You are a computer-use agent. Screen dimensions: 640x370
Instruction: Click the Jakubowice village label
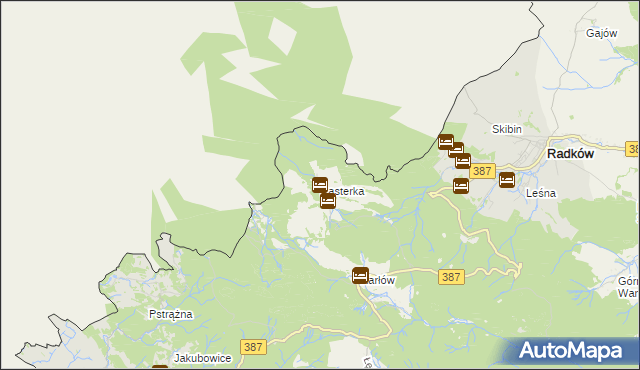click(202, 358)
